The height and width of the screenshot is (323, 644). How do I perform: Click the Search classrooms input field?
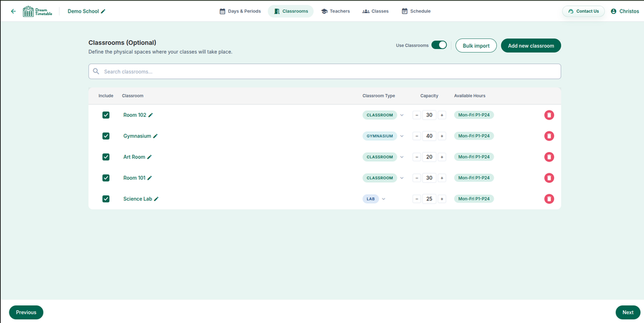(x=325, y=72)
